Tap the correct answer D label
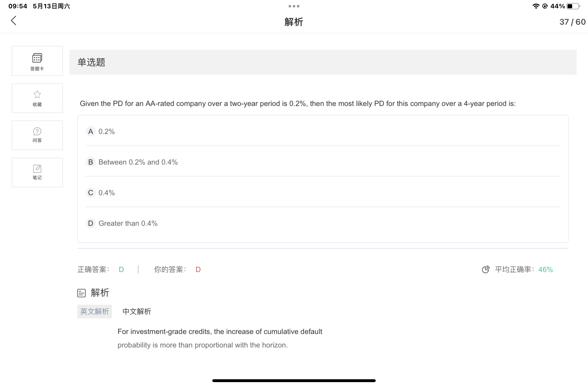This screenshot has width=588, height=386. click(x=121, y=270)
